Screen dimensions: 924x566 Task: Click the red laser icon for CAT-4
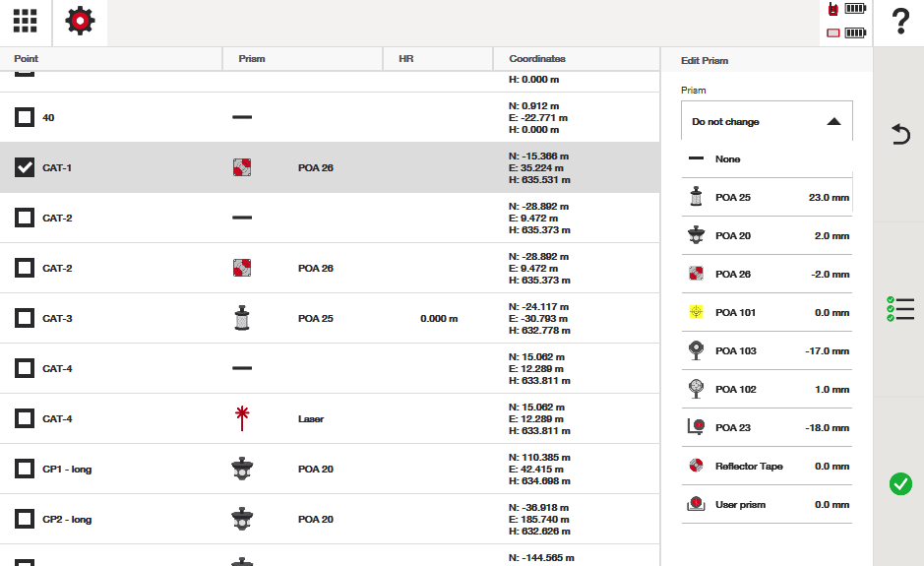coord(242,418)
